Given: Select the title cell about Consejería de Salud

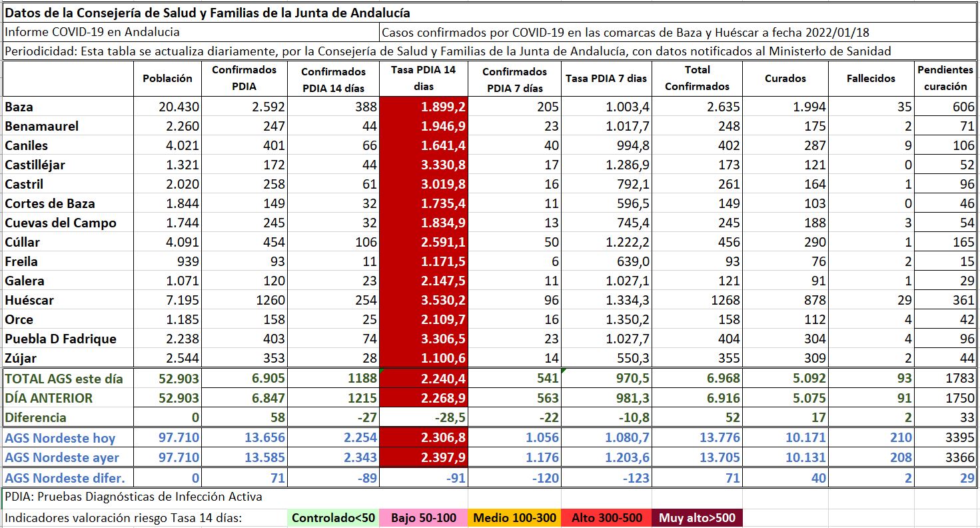Looking at the screenshot, I should (208, 13).
